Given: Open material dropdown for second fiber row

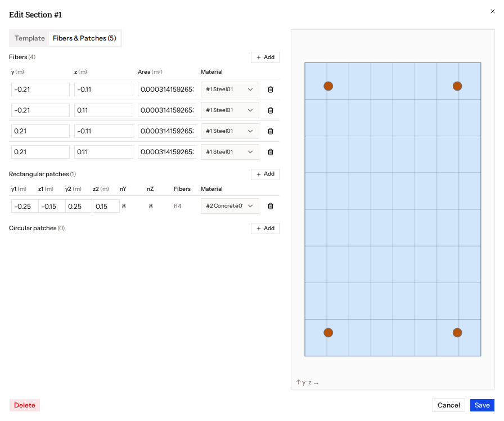Looking at the screenshot, I should pyautogui.click(x=230, y=110).
